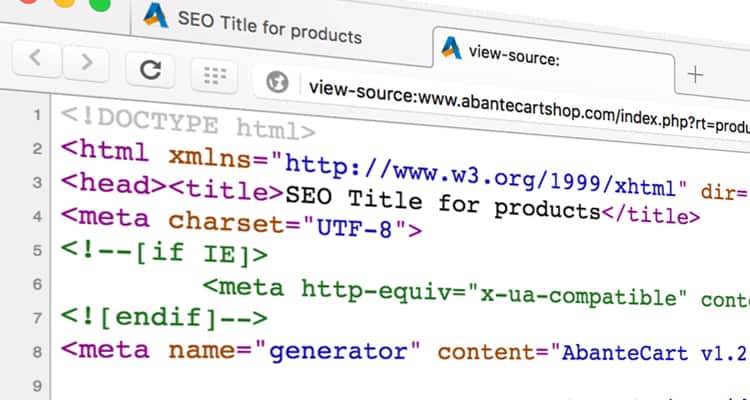Open a new tab with plus button

click(697, 74)
